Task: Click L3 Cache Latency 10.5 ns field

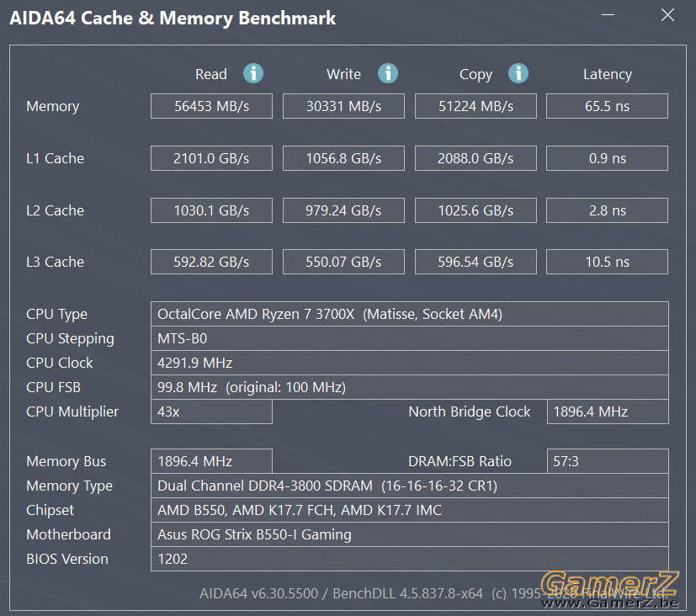Action: pos(607,262)
